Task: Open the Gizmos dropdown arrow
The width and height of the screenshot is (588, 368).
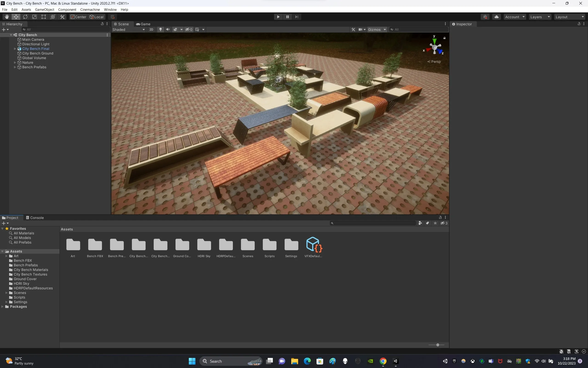Action: coord(385,29)
